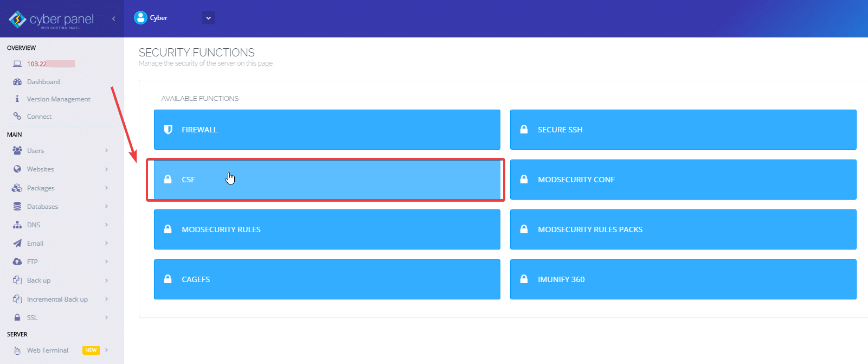The height and width of the screenshot is (364, 868).
Task: Click the shield icon on Firewall tile
Action: [x=168, y=130]
